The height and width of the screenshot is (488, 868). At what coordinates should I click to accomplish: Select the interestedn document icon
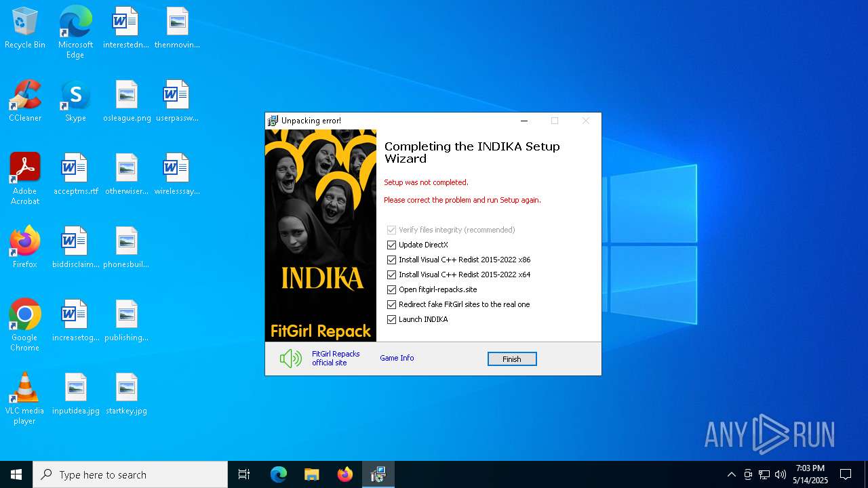125,28
